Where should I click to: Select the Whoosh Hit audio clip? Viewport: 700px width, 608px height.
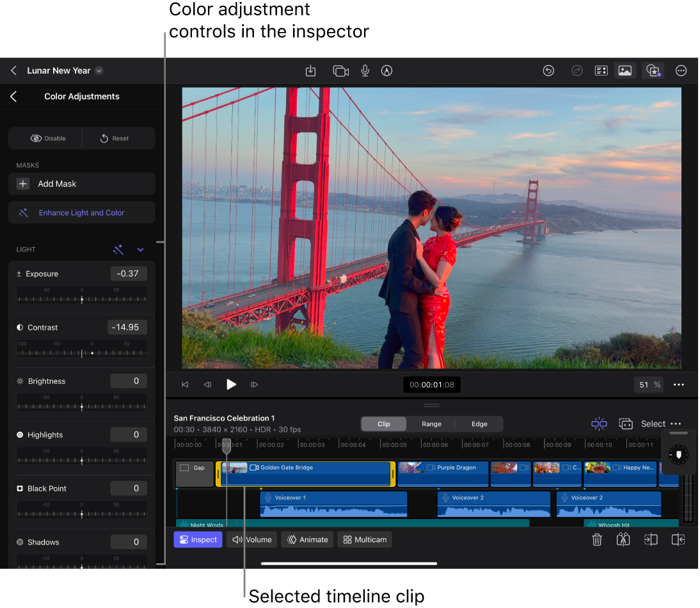[632, 524]
